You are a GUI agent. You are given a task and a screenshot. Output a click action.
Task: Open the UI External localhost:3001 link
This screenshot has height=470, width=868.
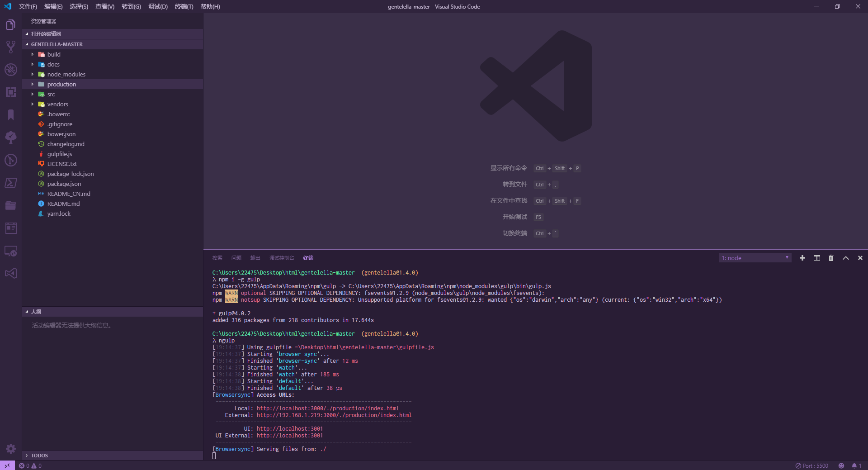pos(290,436)
